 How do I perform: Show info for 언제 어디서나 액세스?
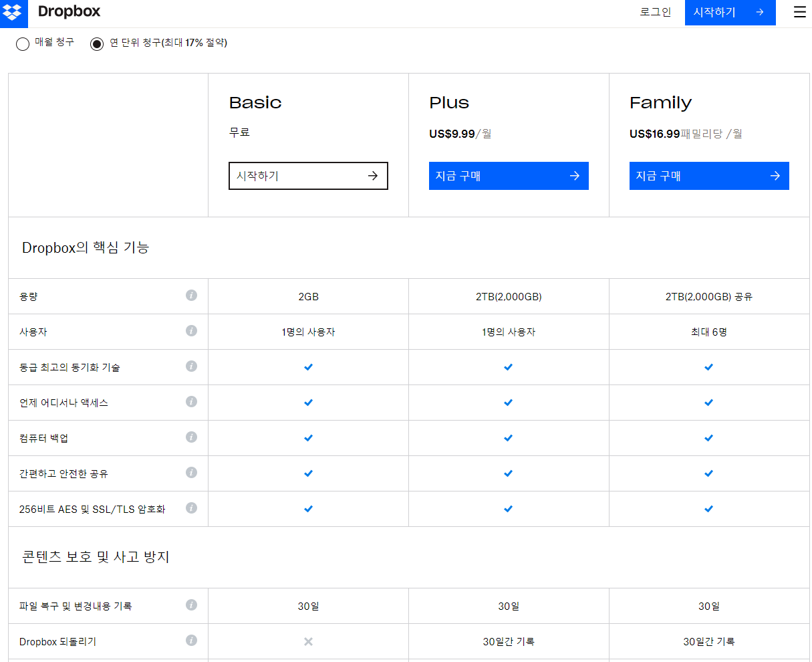click(x=191, y=401)
